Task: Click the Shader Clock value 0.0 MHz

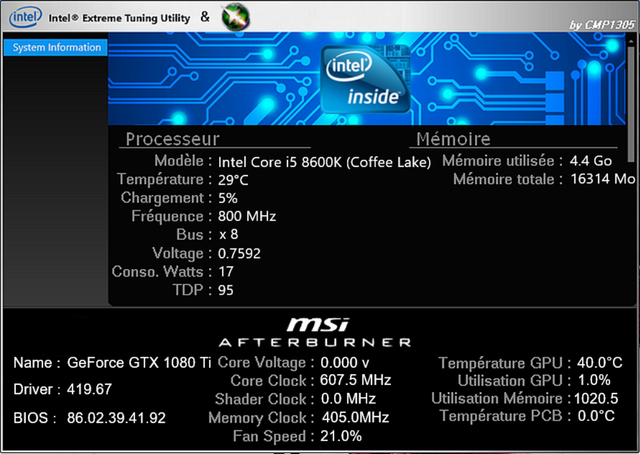Action: pos(348,398)
